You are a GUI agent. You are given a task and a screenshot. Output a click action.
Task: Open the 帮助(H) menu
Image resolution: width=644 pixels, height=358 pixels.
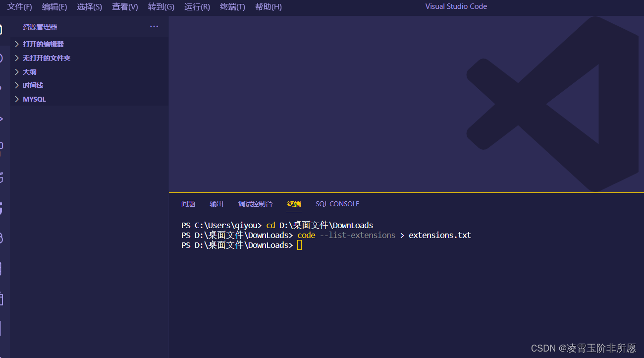tap(268, 7)
